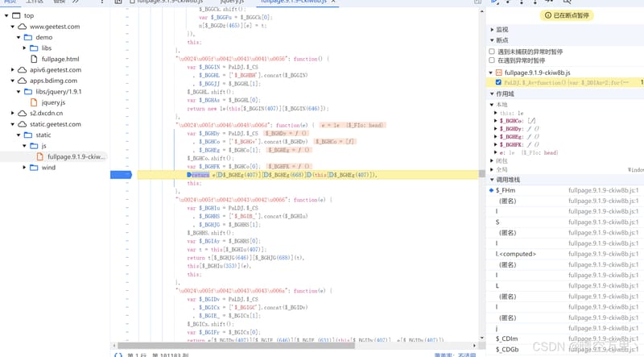
Task: Expand the $_BGHFK scope variable
Action: point(496,145)
